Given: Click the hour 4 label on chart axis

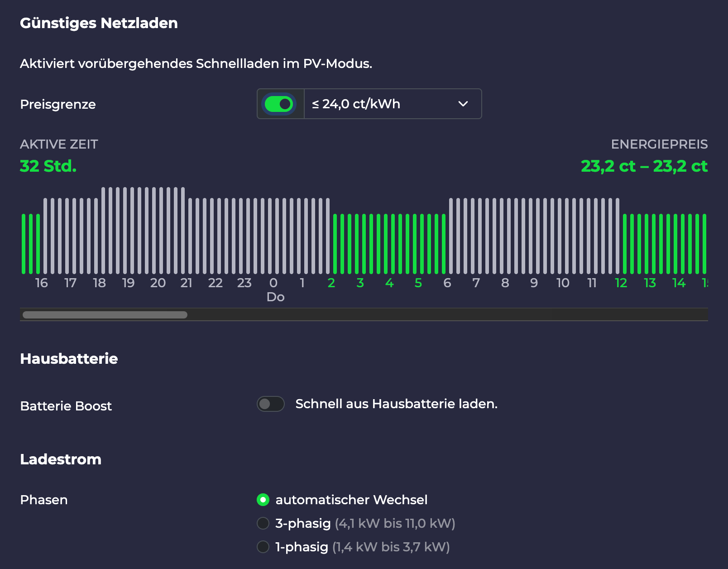Looking at the screenshot, I should tap(389, 283).
